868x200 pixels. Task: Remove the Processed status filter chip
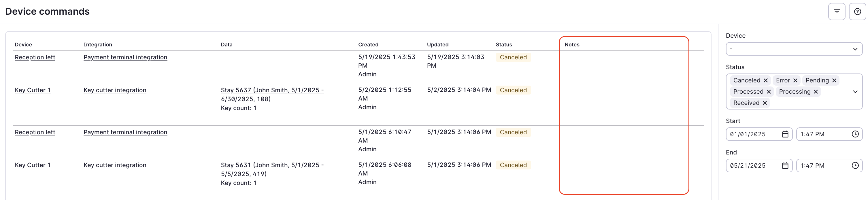click(769, 91)
